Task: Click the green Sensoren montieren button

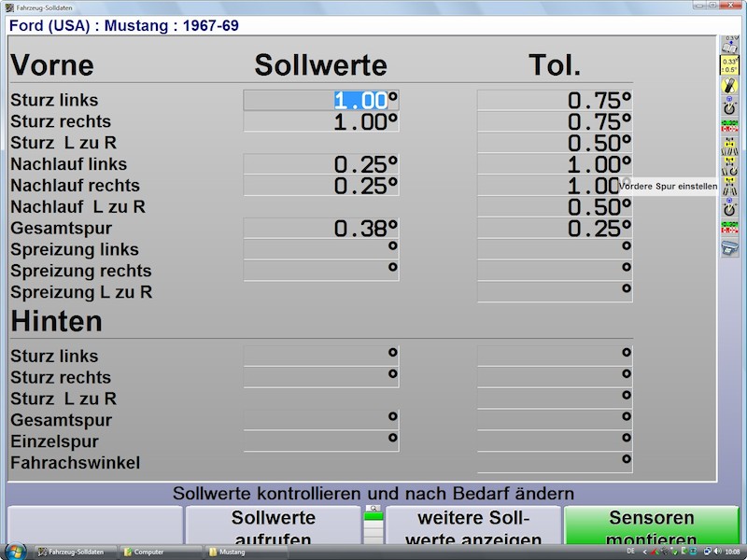Action: tap(651, 526)
